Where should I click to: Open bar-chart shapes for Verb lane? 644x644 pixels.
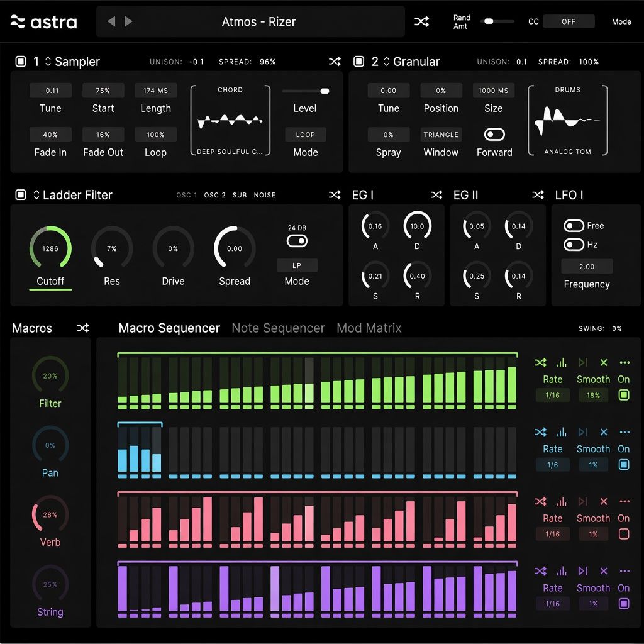pyautogui.click(x=562, y=501)
